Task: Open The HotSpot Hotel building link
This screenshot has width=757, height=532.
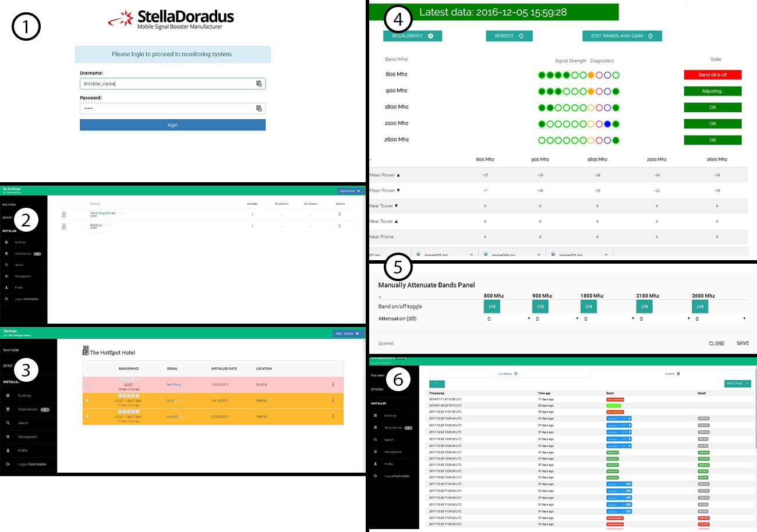Action: click(102, 213)
